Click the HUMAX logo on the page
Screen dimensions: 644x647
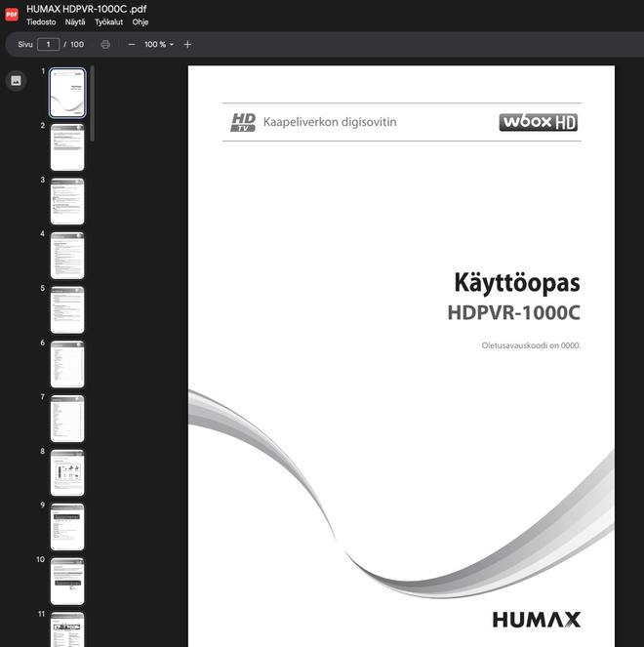[537, 620]
